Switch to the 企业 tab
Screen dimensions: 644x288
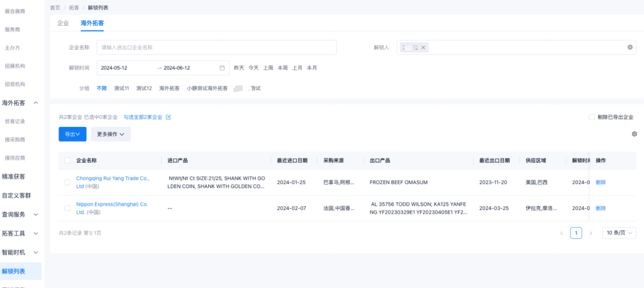(63, 23)
